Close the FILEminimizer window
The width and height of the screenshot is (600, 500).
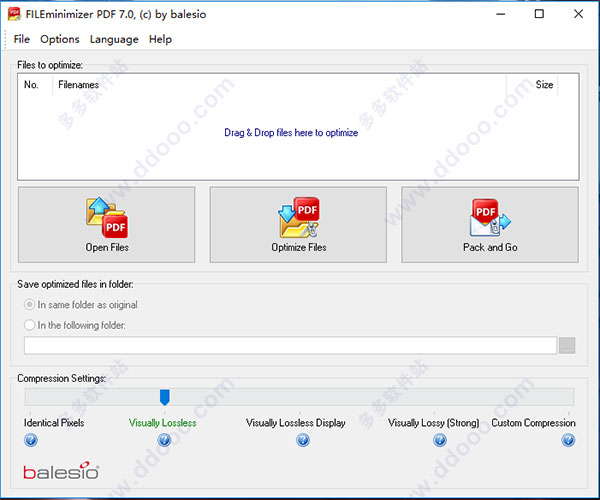click(x=579, y=14)
